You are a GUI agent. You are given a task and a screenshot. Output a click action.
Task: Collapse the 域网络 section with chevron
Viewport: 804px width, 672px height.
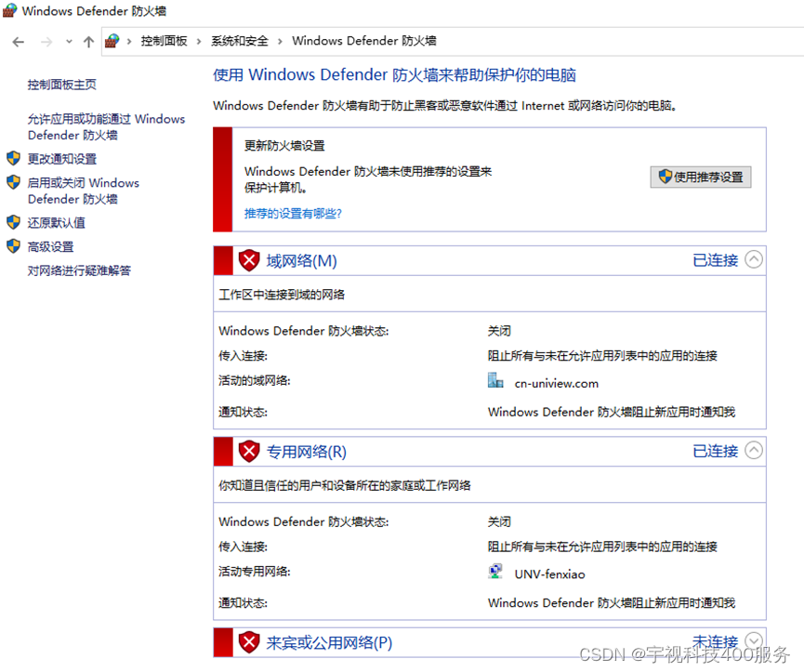pos(754,259)
